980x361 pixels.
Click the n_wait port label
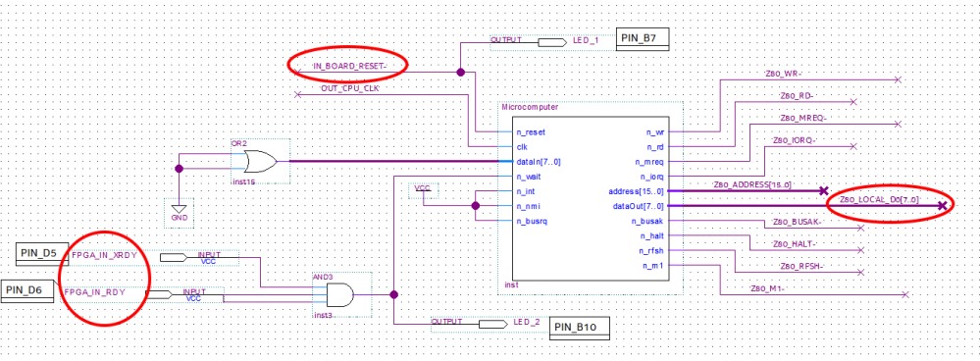[x=529, y=177]
